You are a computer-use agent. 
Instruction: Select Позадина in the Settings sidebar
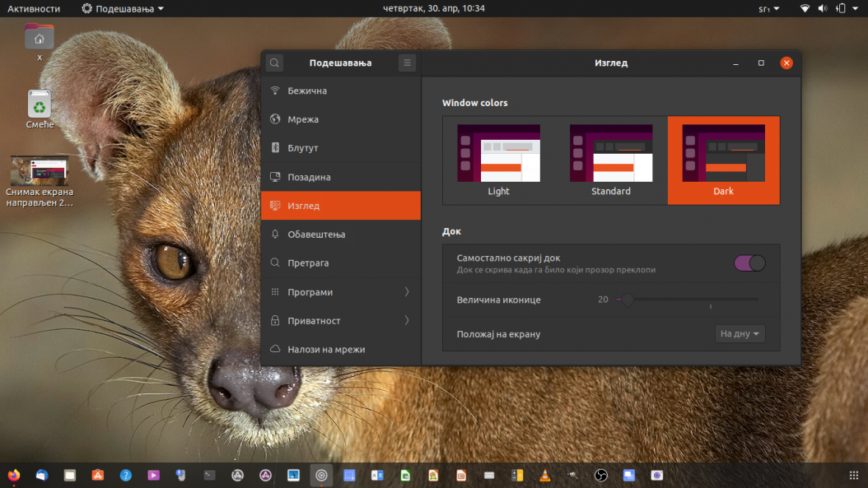(341, 177)
